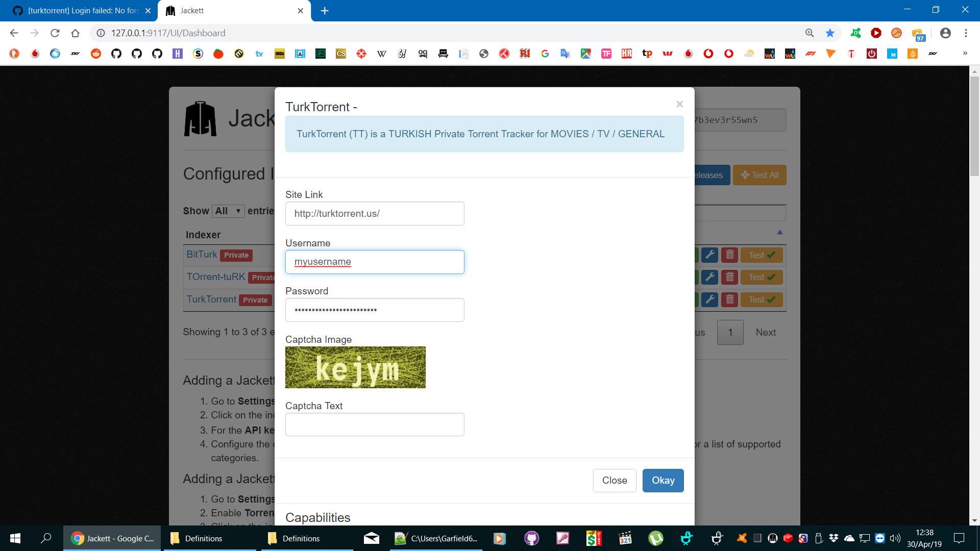This screenshot has height=551, width=980.
Task: Click the trash icon on the TurkTorrent row
Action: [x=729, y=299]
